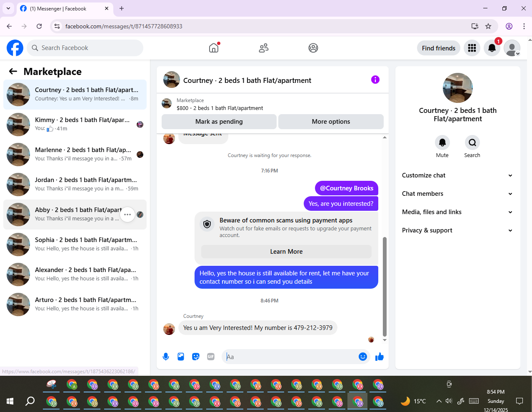Mute this conversation with the bell icon
The height and width of the screenshot is (412, 532).
(x=442, y=142)
